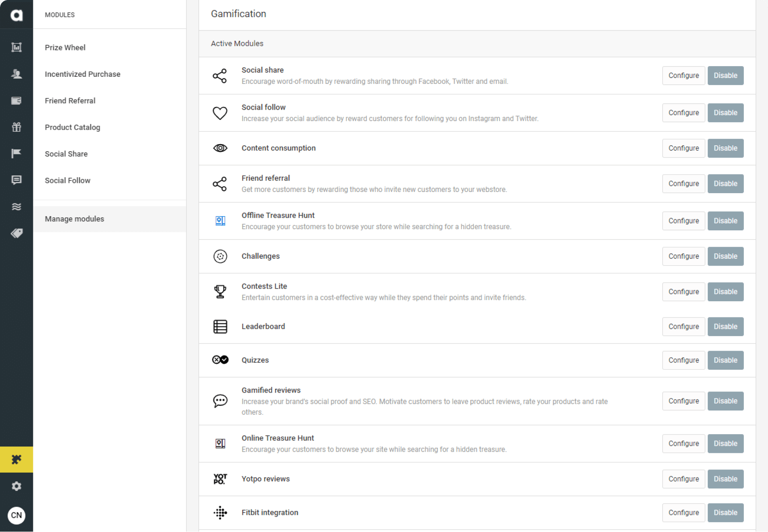Select the tag icon in the sidebar

[17, 233]
